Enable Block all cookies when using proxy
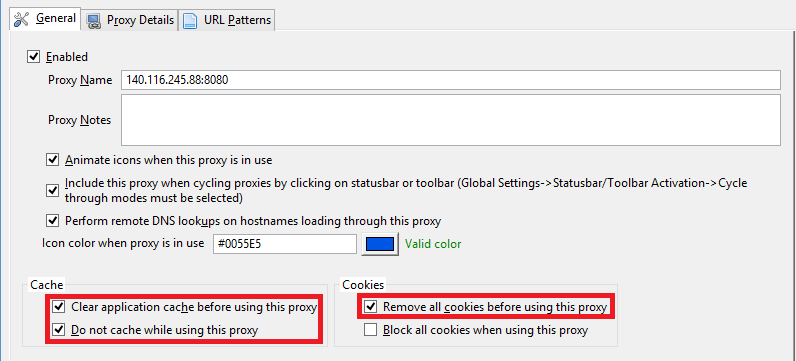The height and width of the screenshot is (361, 796). [371, 330]
